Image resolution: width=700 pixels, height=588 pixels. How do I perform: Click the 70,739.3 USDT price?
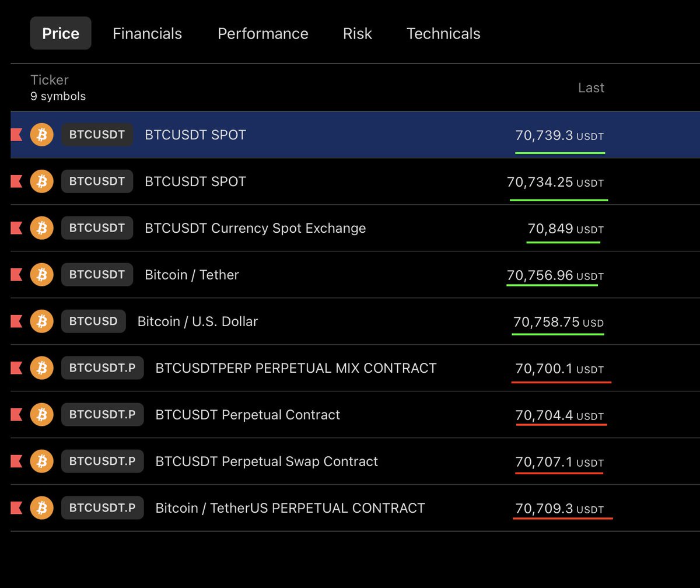click(x=560, y=136)
